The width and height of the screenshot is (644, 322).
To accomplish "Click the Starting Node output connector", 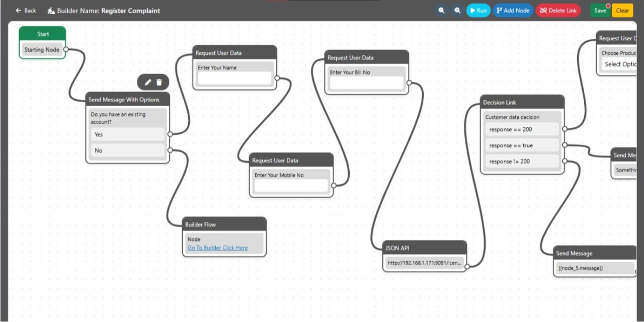I will pyautogui.click(x=65, y=50).
